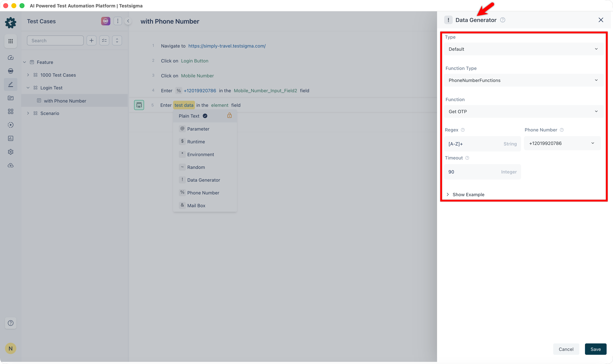Select Parameter from test data menu
Image resolution: width=613 pixels, height=364 pixels.
coord(205,129)
